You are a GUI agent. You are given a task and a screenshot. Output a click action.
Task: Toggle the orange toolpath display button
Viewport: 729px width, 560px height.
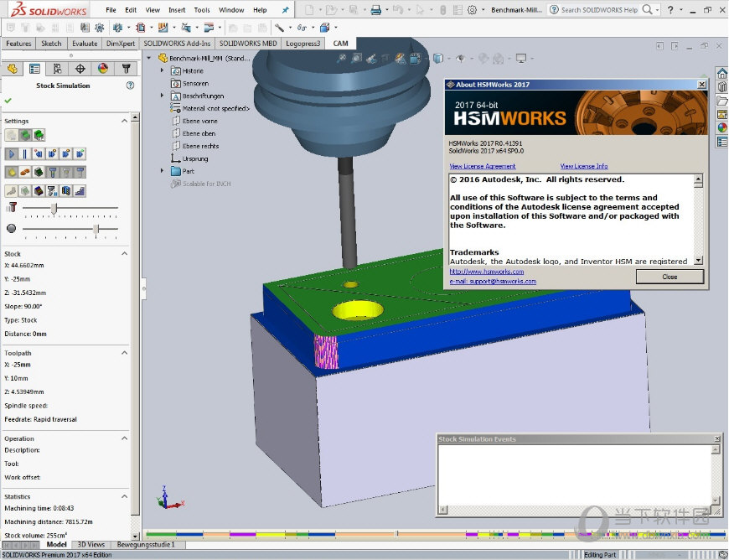pos(25,172)
